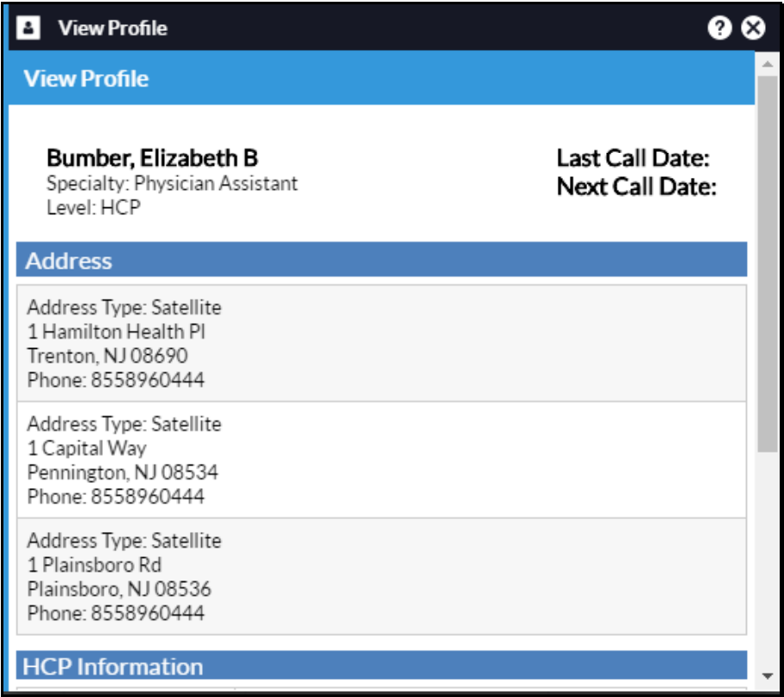Click Specialty: Physician Assistant text
The image size is (784, 697).
coord(172,183)
